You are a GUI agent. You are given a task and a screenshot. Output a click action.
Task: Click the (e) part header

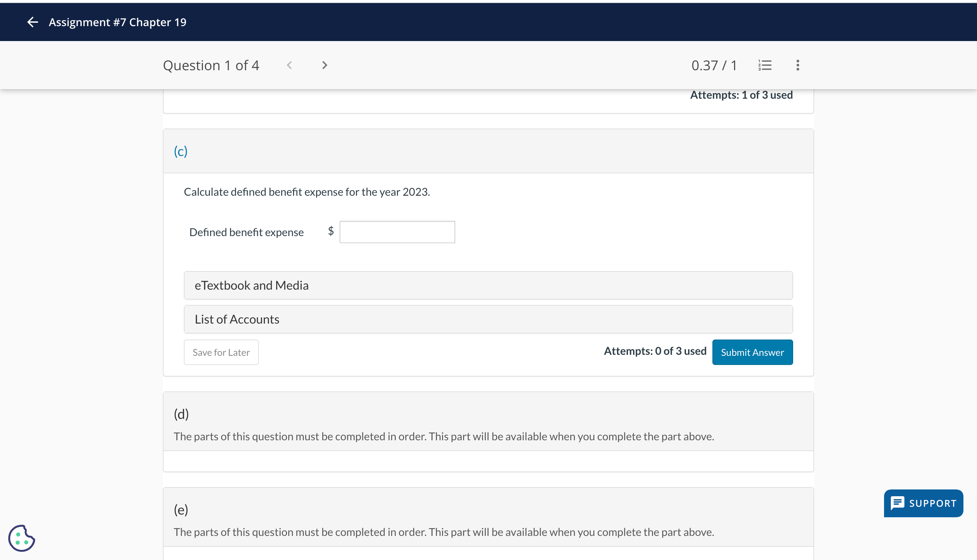(181, 509)
